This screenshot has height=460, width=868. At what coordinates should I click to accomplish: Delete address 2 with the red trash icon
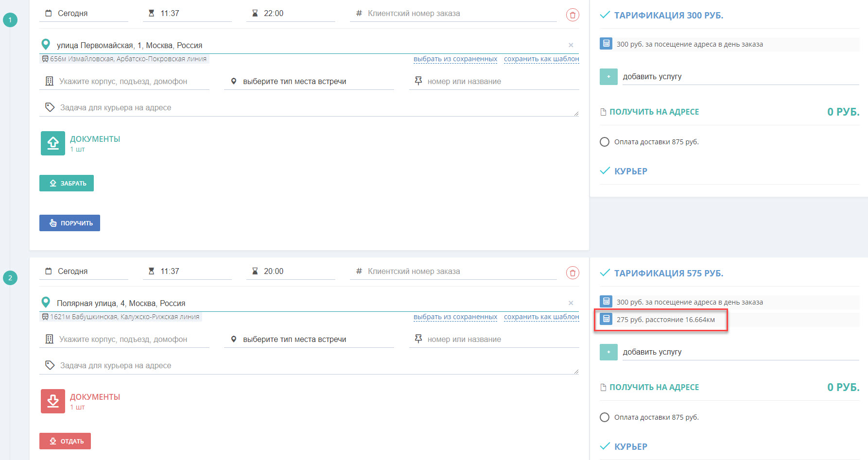pos(573,273)
